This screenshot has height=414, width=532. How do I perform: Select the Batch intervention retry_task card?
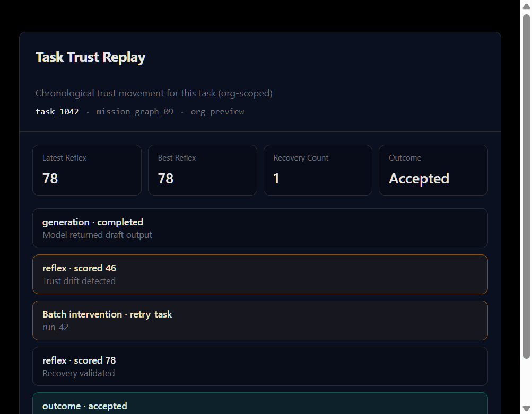260,320
